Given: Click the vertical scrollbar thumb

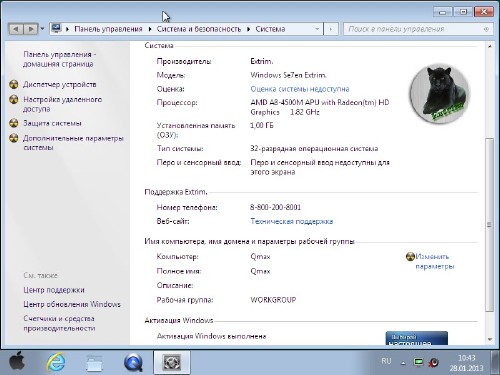Looking at the screenshot, I should point(489,225).
